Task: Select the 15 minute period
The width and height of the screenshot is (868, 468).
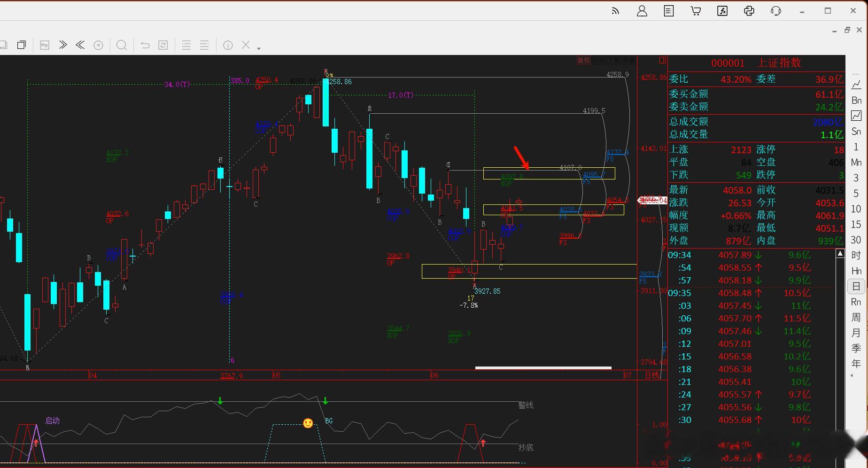Action: click(x=856, y=224)
